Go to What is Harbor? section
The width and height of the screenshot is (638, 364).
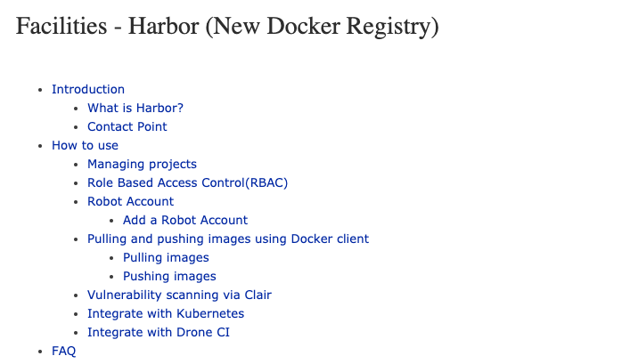click(x=135, y=108)
